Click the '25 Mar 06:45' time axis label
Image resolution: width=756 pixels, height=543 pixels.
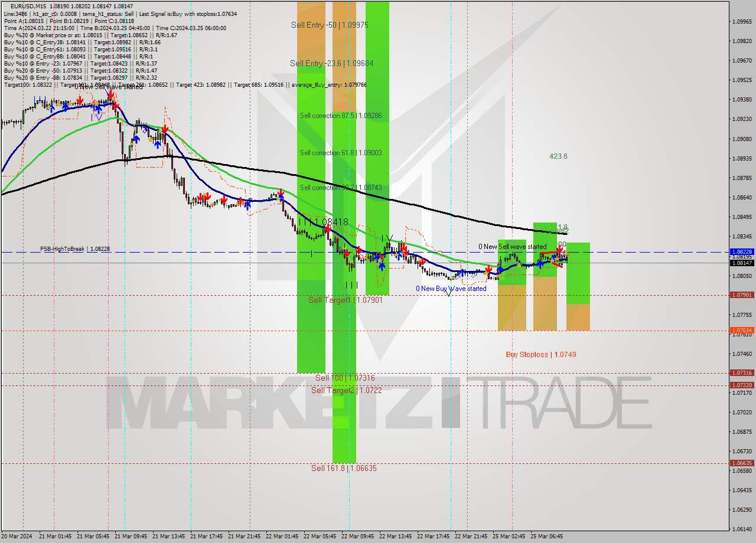click(x=547, y=537)
